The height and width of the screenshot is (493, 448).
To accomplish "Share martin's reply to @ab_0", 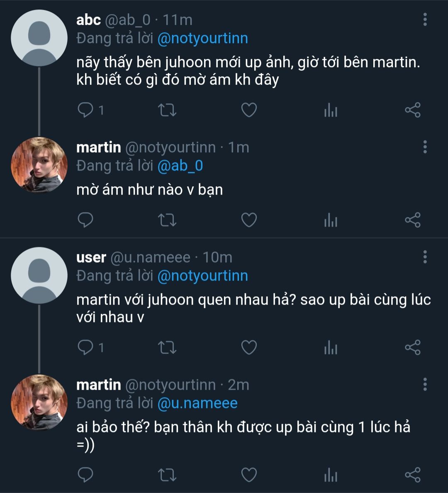I will [413, 220].
